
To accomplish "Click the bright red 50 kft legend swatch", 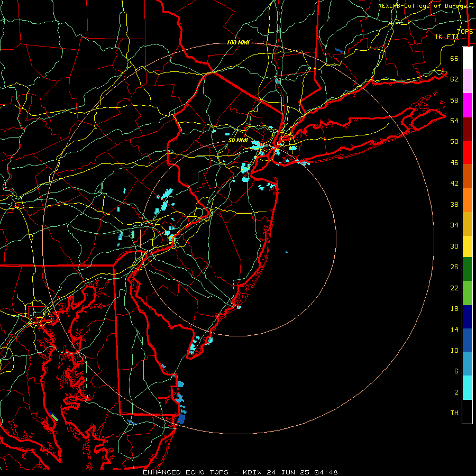I will [x=467, y=152].
